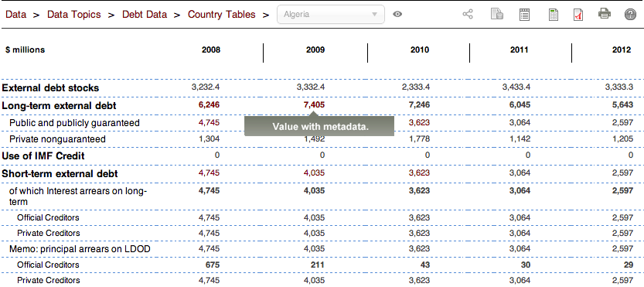Export table as Excel spreadsheet icon
The width and height of the screenshot is (644, 287).
553,15
